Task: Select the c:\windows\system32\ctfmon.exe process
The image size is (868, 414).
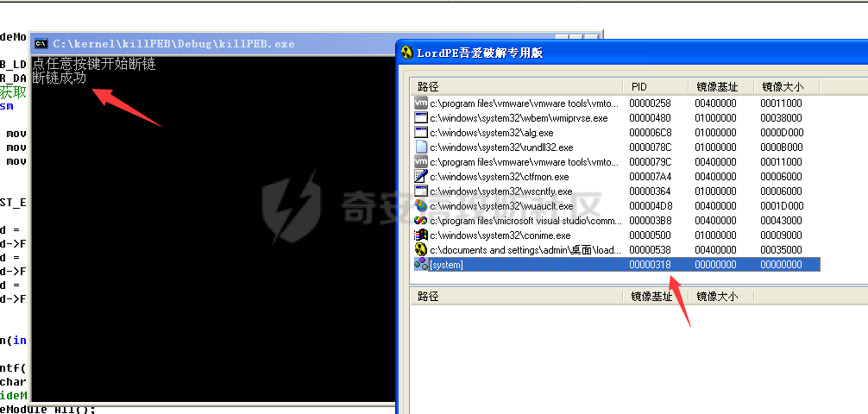Action: 500,177
